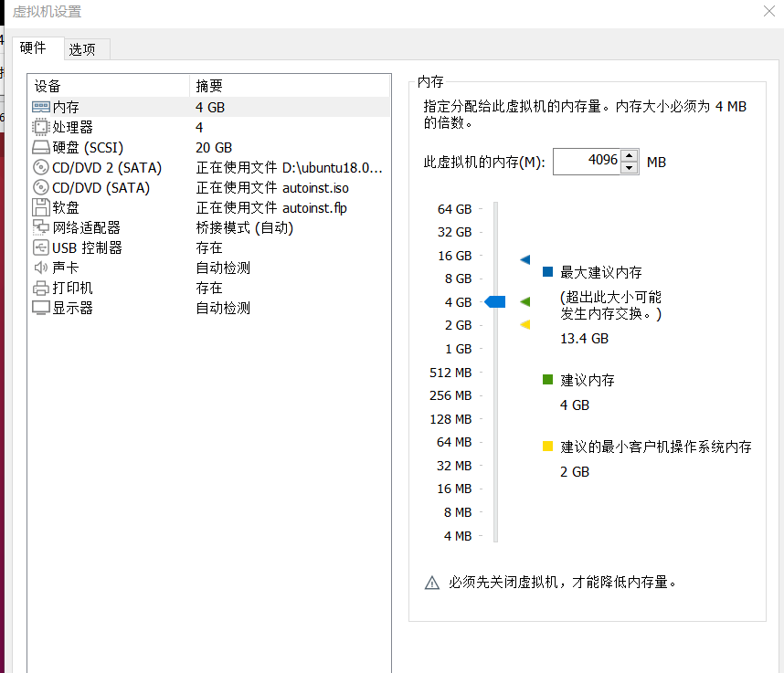Image resolution: width=784 pixels, height=673 pixels.
Task: Click the green 建议内存 legend swatch
Action: (548, 380)
